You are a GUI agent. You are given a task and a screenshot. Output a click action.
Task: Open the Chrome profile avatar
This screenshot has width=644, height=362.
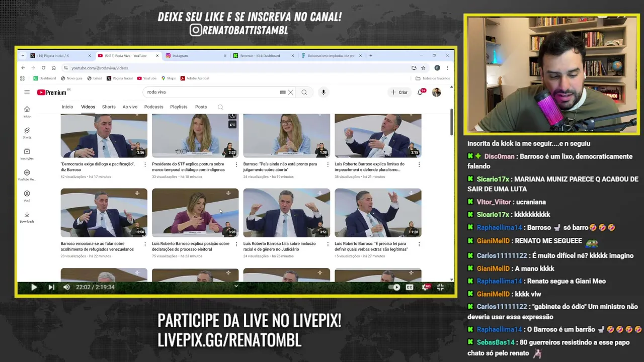437,68
